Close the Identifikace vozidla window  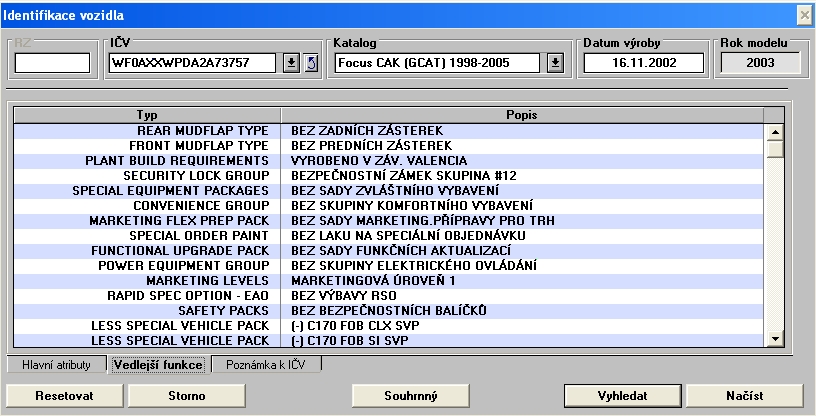pos(803,15)
